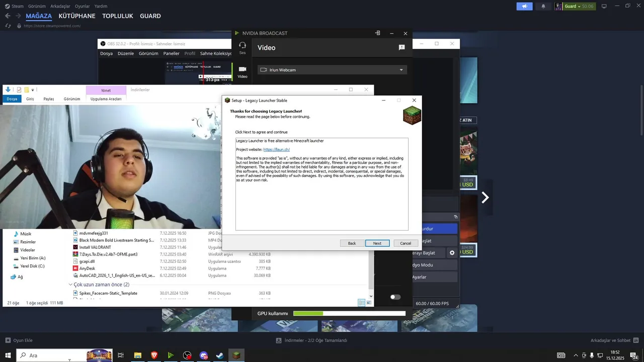The image size is (644, 362).
Task: Open Steam Oyunlar menu
Action: [x=83, y=6]
